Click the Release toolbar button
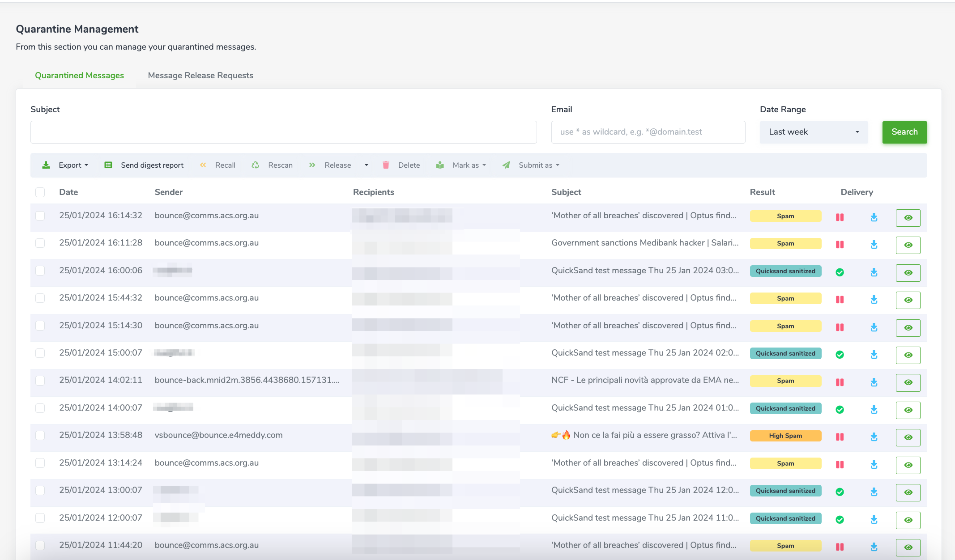 (x=337, y=165)
